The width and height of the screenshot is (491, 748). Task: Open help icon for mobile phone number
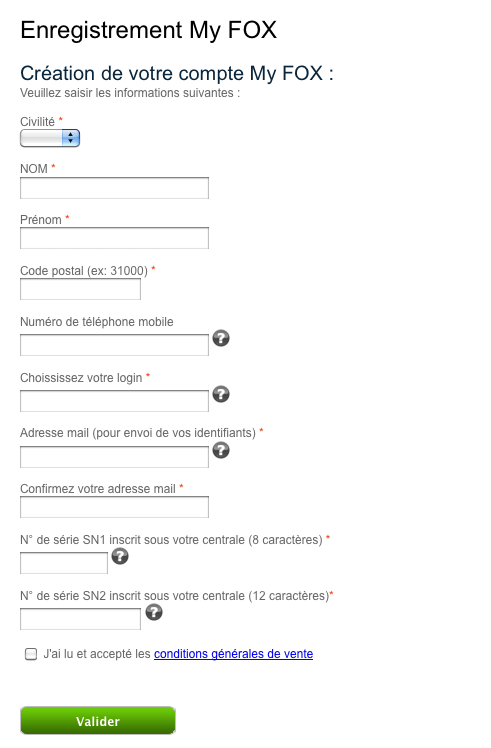tap(221, 338)
